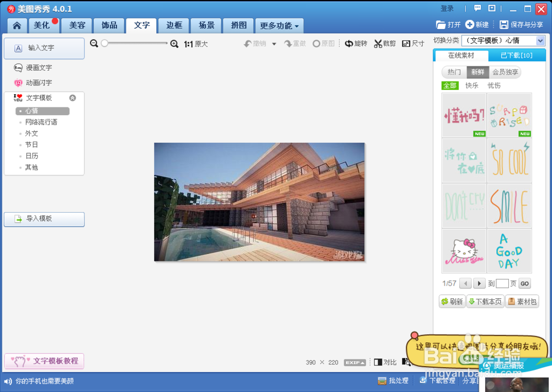Click 登录 in the title bar
The height and width of the screenshot is (392, 552).
(x=447, y=8)
